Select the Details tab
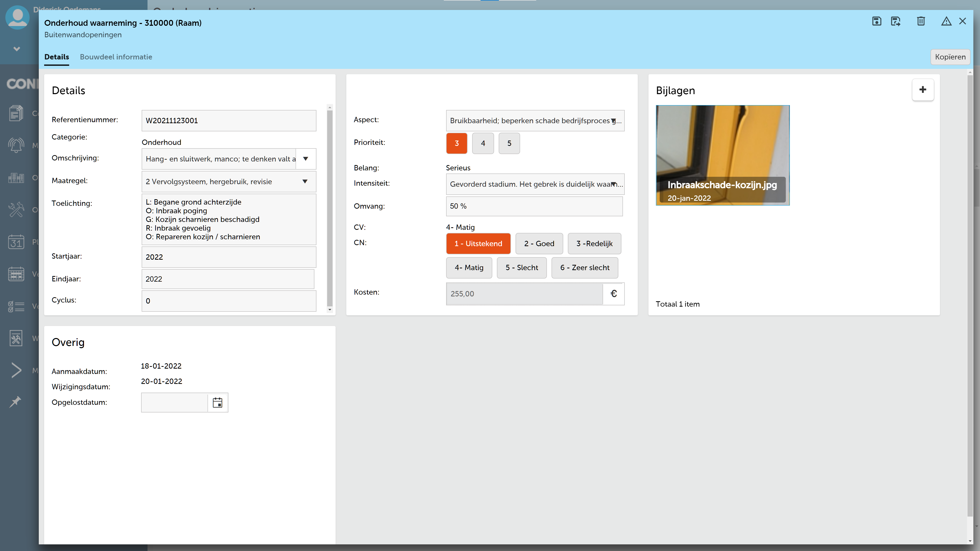This screenshot has width=980, height=551. click(56, 57)
